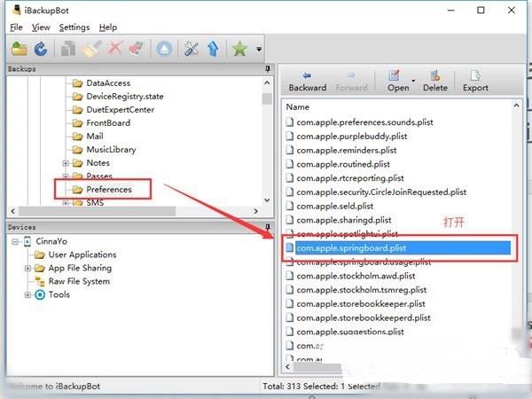Click the Backups tree horizontal scrollbar
This screenshot has height=399, width=532.
133,210
